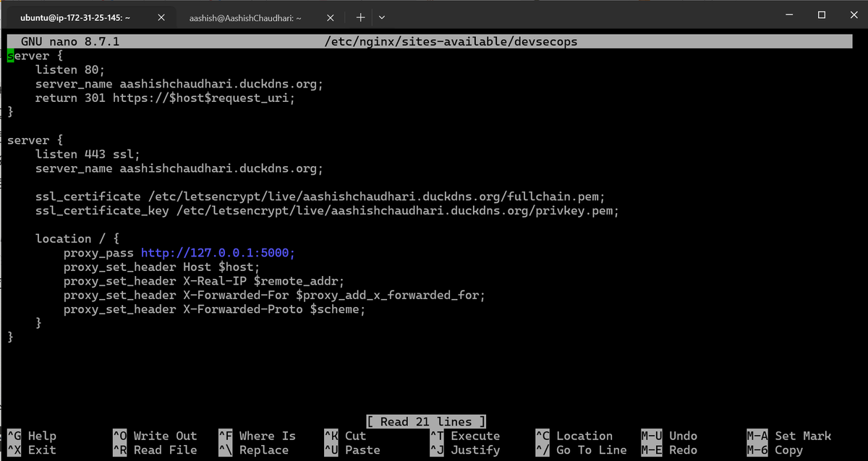Click the ^C Location shortcut
868x461 pixels.
pyautogui.click(x=574, y=436)
